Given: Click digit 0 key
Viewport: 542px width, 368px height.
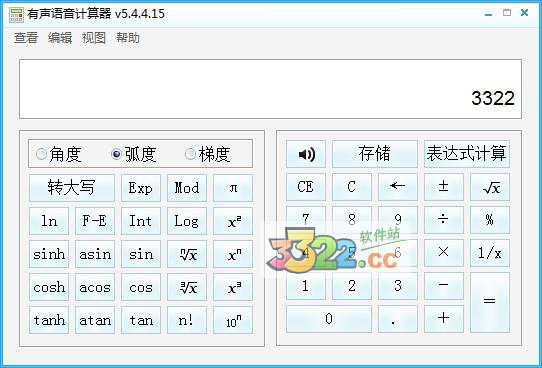Looking at the screenshot, I should [x=329, y=319].
